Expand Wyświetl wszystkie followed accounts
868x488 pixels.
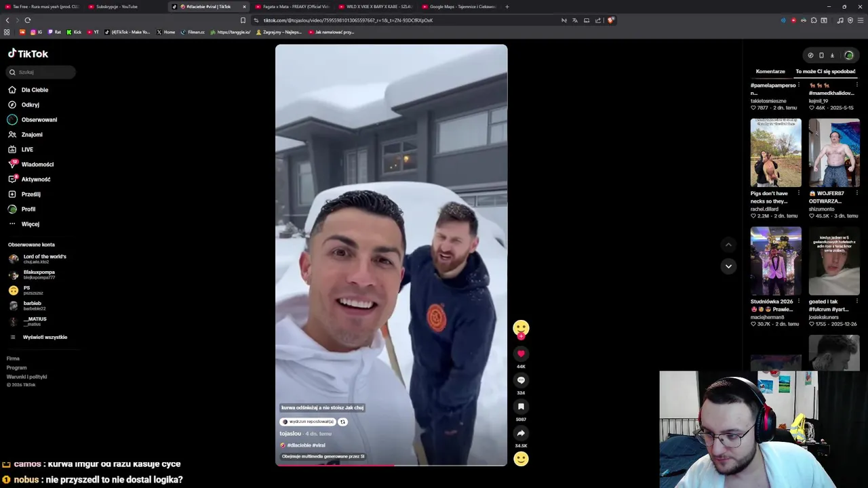pyautogui.click(x=38, y=337)
